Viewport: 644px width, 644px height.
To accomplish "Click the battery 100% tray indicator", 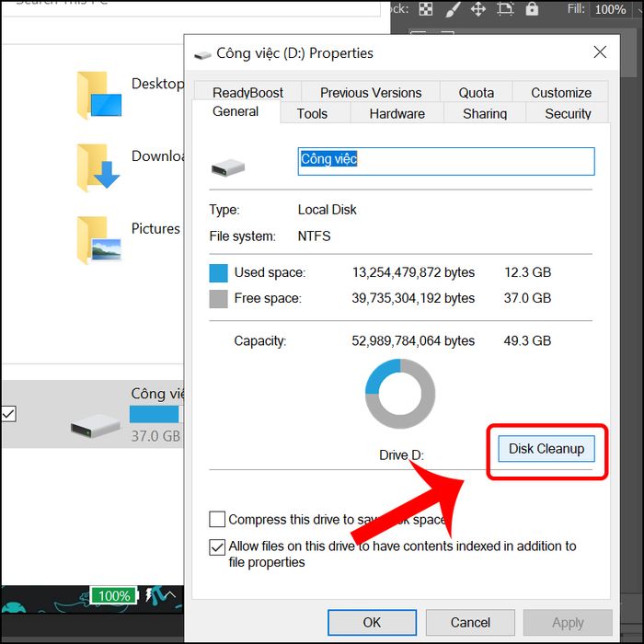I will [x=114, y=596].
